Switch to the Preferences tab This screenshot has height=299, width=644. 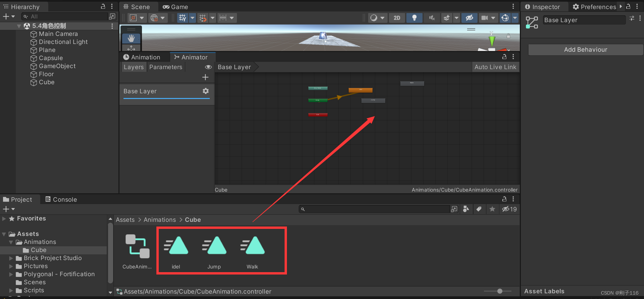594,7
